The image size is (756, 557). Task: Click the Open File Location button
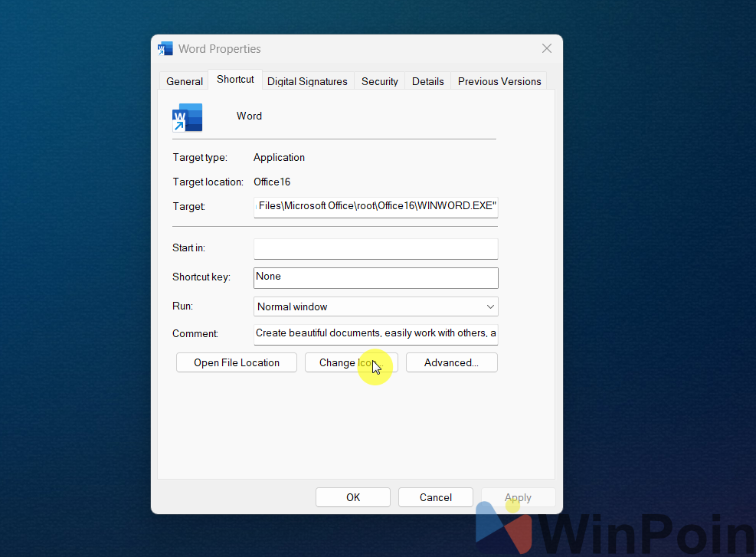point(236,362)
